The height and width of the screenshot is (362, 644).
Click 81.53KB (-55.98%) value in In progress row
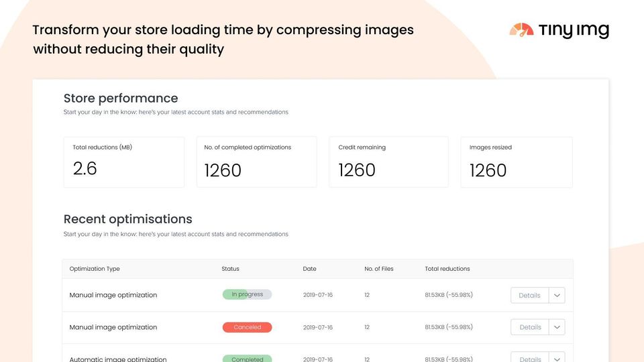pyautogui.click(x=449, y=295)
